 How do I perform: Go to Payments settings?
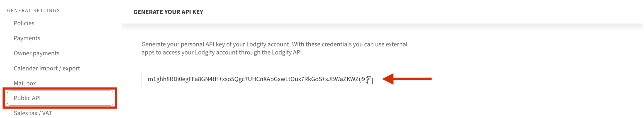tap(27, 38)
